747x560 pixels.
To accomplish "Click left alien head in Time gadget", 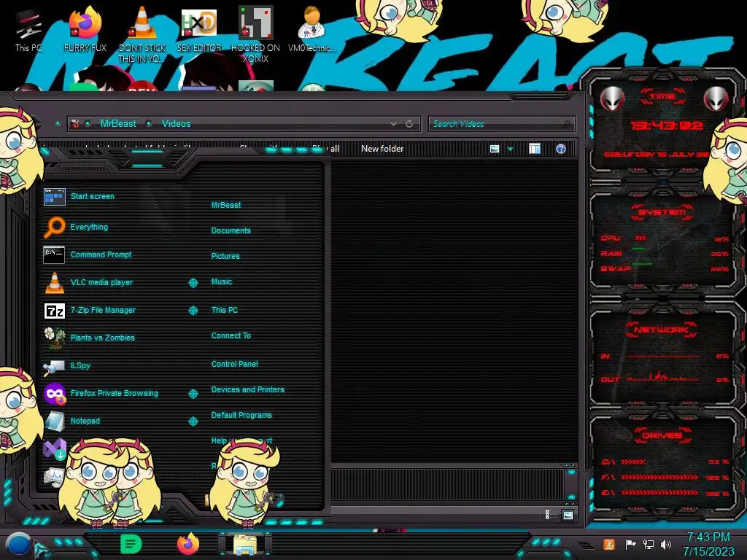I will (613, 99).
